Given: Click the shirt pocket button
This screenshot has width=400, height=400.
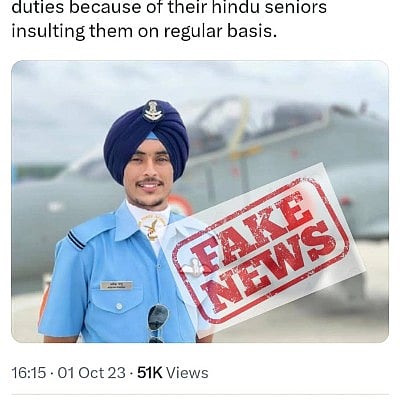Looking at the screenshot, I should point(119,306).
